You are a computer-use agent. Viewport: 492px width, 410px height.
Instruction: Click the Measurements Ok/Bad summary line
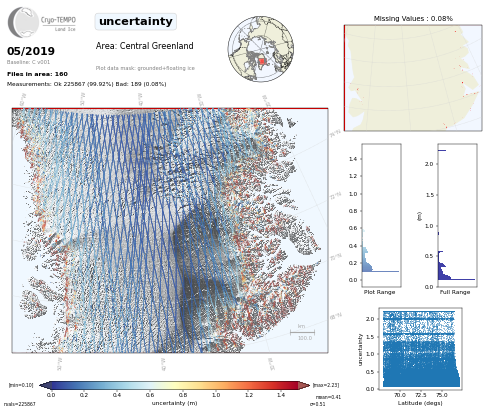(87, 84)
